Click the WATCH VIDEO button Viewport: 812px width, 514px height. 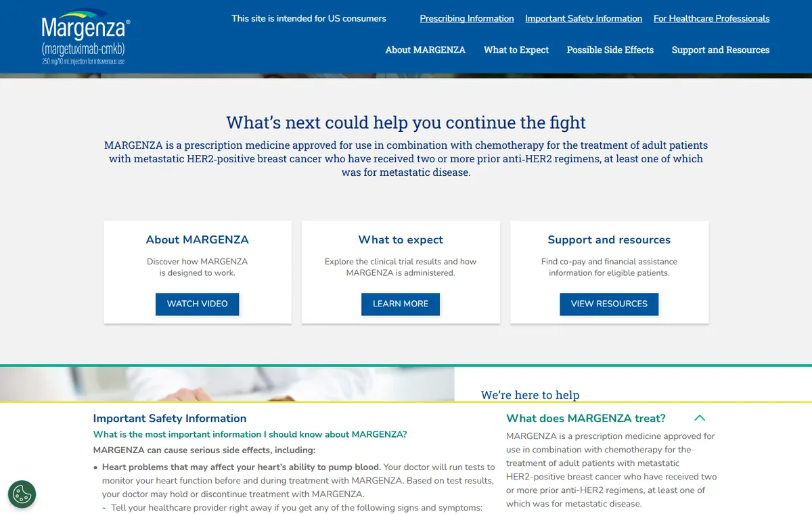[198, 304]
